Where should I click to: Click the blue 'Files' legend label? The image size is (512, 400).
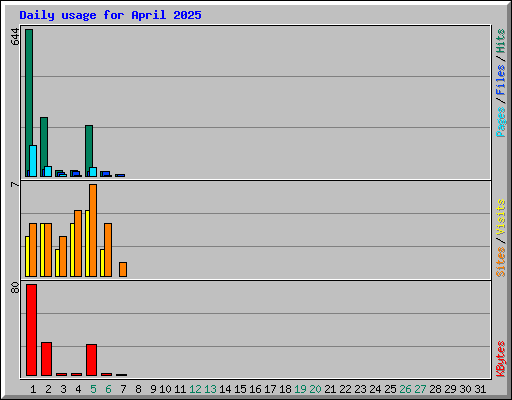click(501, 80)
